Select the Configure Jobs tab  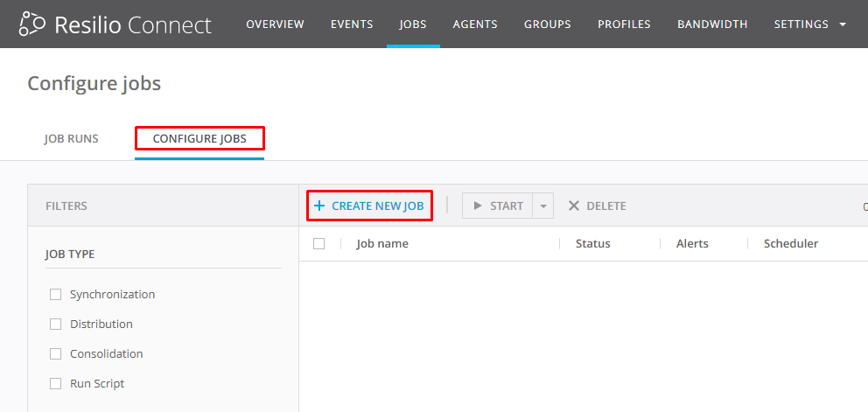[199, 139]
